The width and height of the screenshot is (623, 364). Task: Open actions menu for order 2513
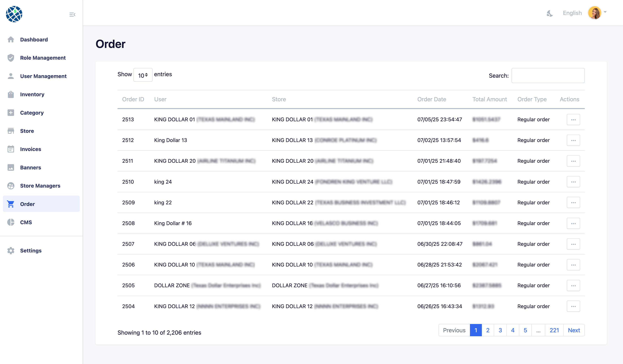click(x=573, y=120)
